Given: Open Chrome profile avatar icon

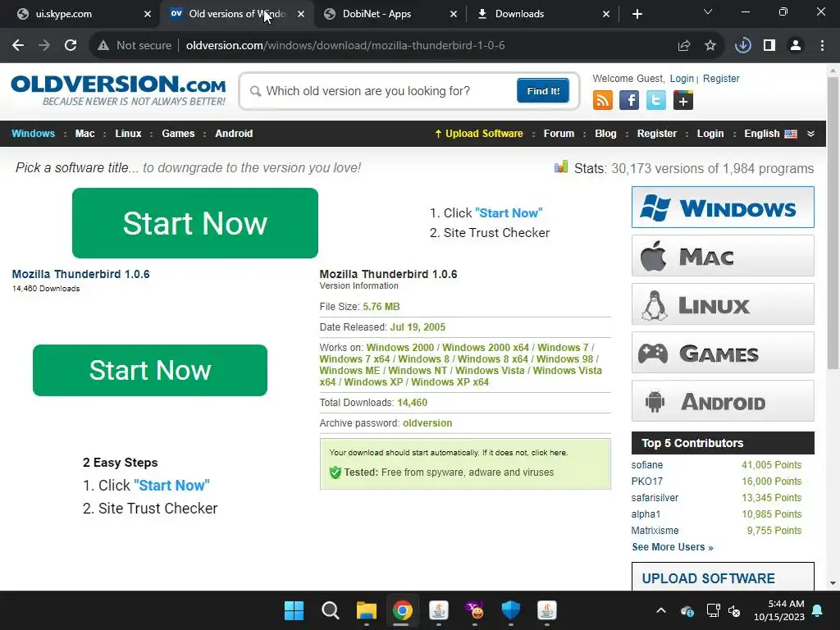Looking at the screenshot, I should (x=796, y=46).
